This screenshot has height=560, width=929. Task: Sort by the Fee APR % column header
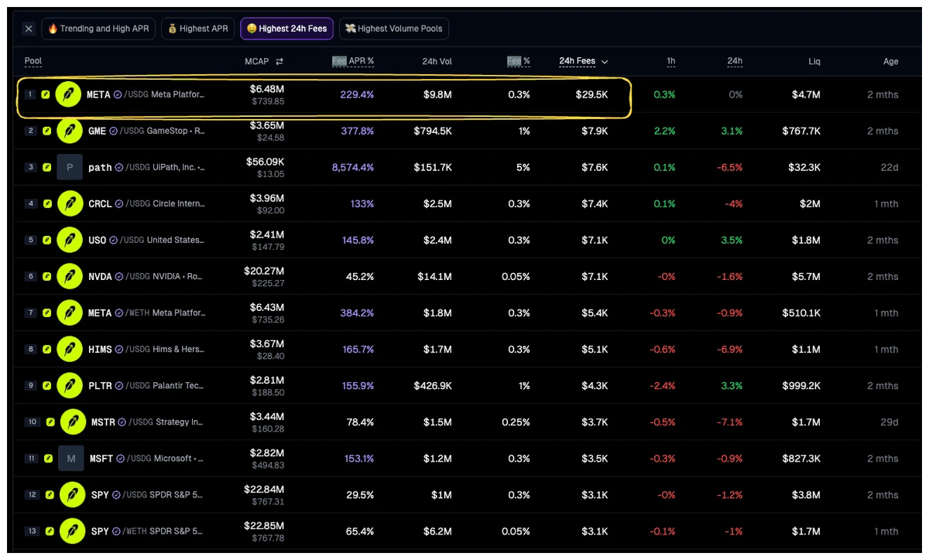pyautogui.click(x=352, y=61)
